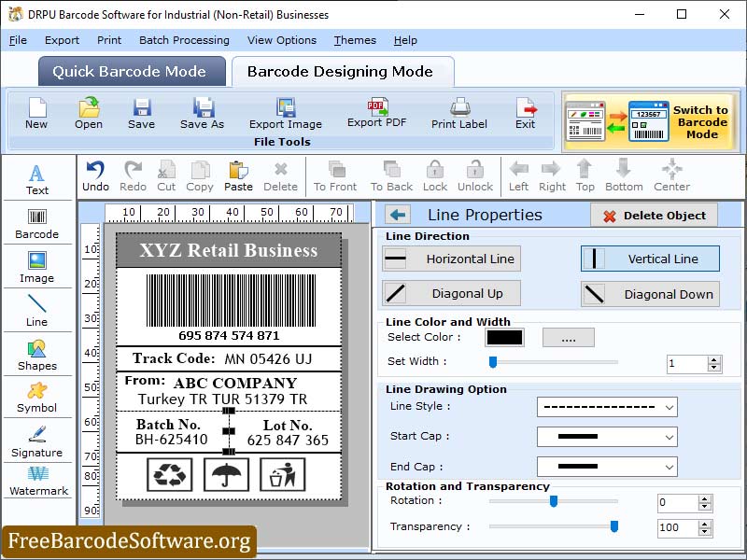Open the Print Label tool
The image size is (747, 560).
click(x=458, y=112)
